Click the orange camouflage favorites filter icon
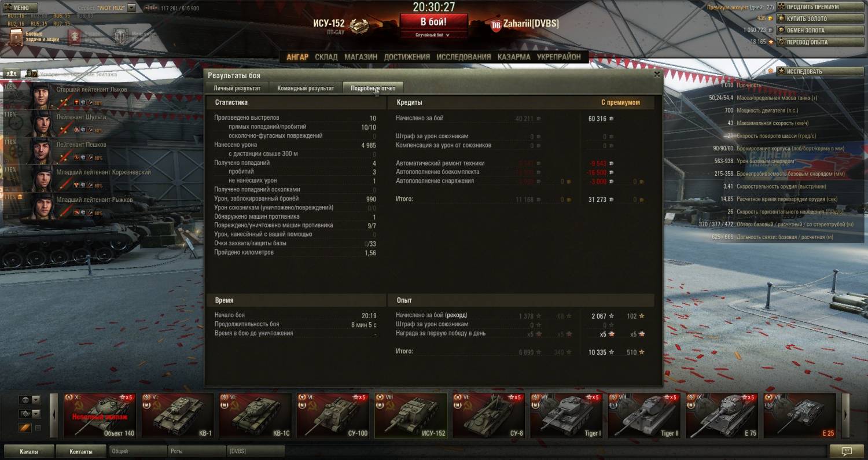Viewport: 868px width, 460px height. pos(24,428)
